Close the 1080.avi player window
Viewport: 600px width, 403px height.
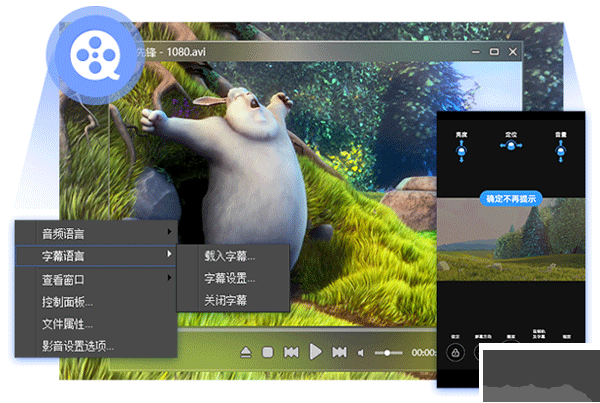tap(513, 51)
